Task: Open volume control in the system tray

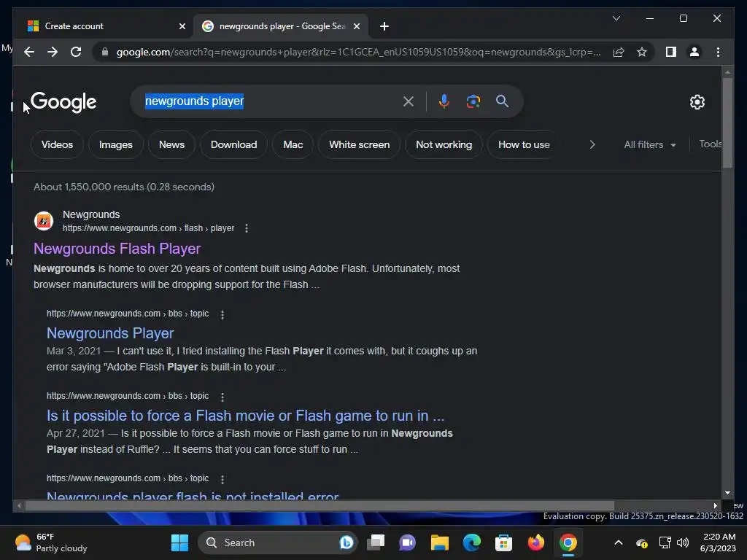Action: click(683, 542)
